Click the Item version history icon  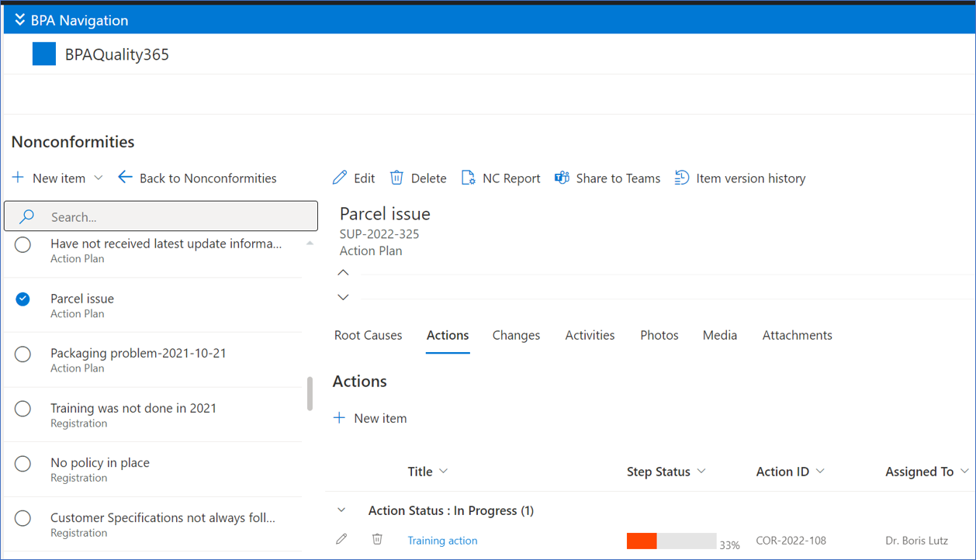pyautogui.click(x=682, y=178)
